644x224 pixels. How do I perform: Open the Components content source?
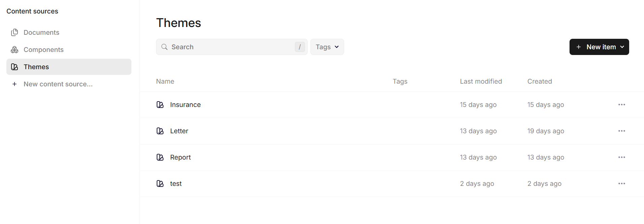(69, 50)
